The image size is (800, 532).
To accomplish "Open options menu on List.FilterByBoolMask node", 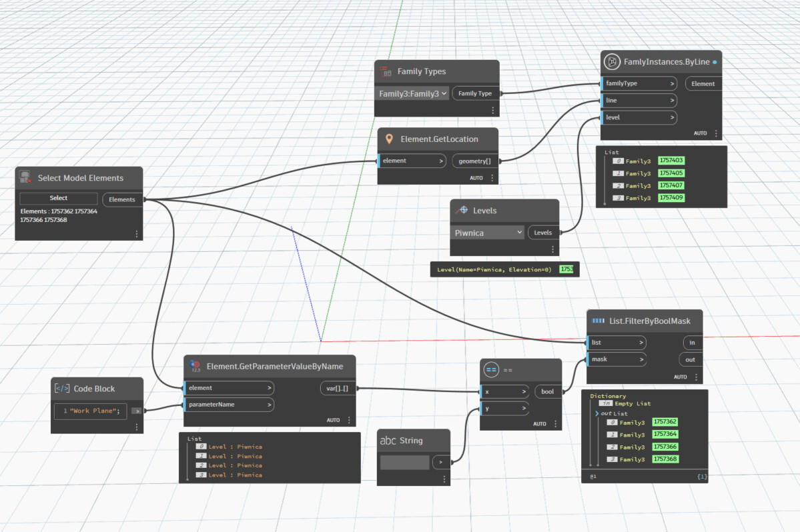I will click(x=696, y=377).
